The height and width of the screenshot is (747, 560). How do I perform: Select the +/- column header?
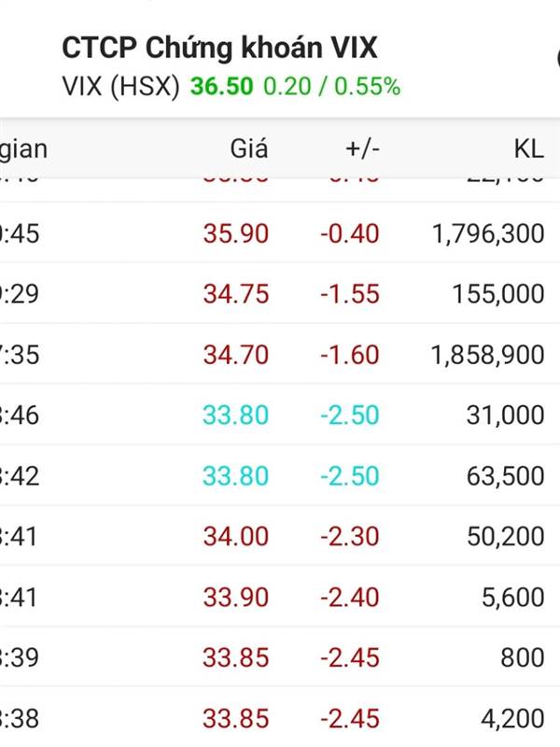tap(362, 148)
